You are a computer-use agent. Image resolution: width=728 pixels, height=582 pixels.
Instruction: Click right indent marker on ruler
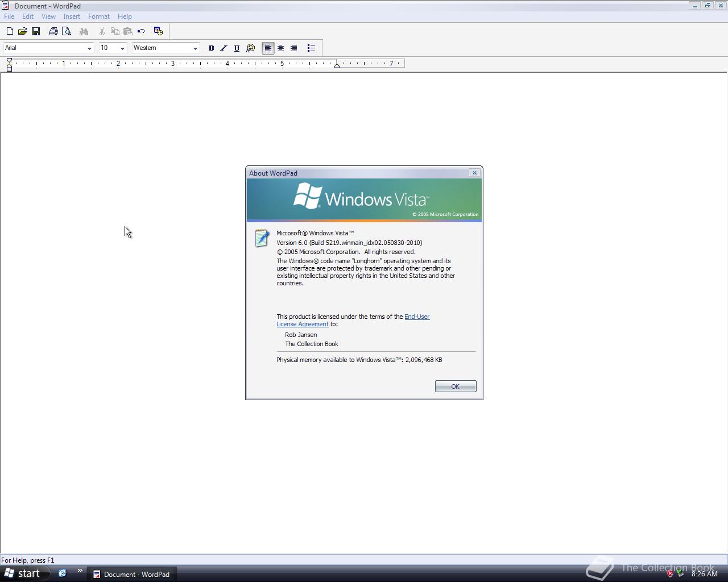click(x=337, y=65)
